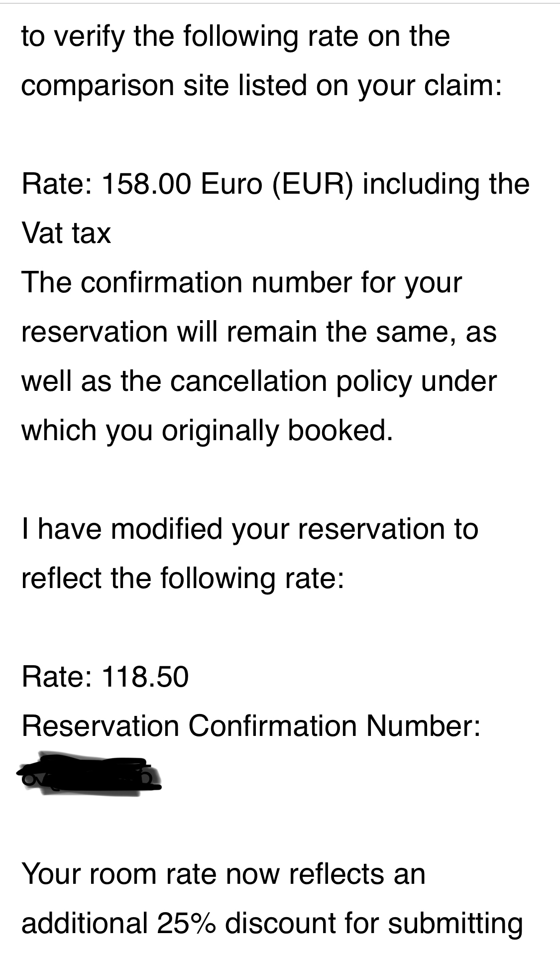Tap 'reflect the following rate:' text
This screenshot has height=955, width=560.
tap(183, 578)
